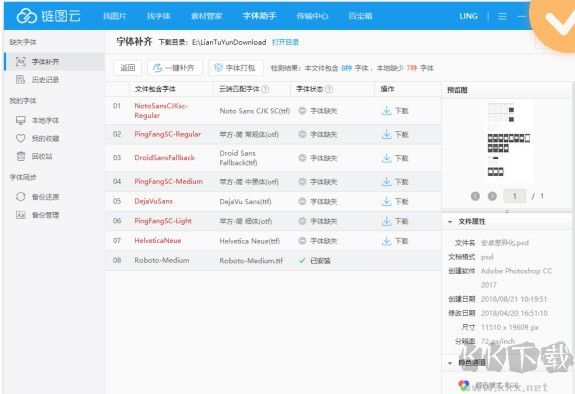Go to next preview page
The width and height of the screenshot is (575, 394).
tap(492, 196)
